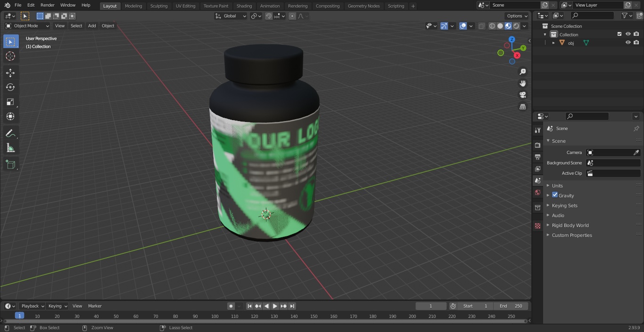Select the Move tool
644x332 pixels.
[10, 73]
